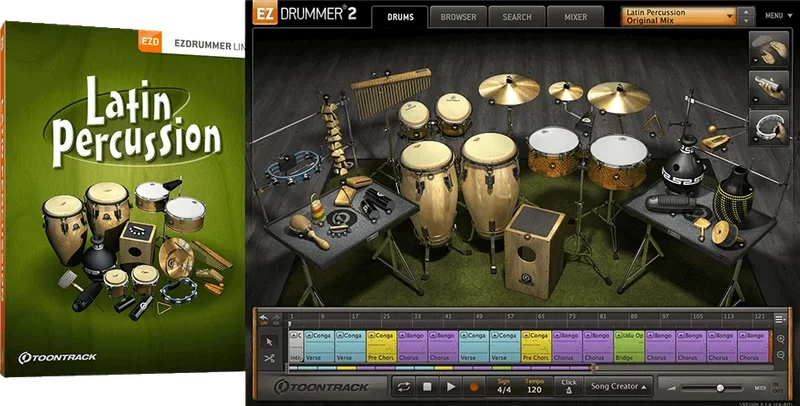Image resolution: width=800 pixels, height=406 pixels.
Task: Click the handheld tambourine thumbnail
Action: point(769,129)
